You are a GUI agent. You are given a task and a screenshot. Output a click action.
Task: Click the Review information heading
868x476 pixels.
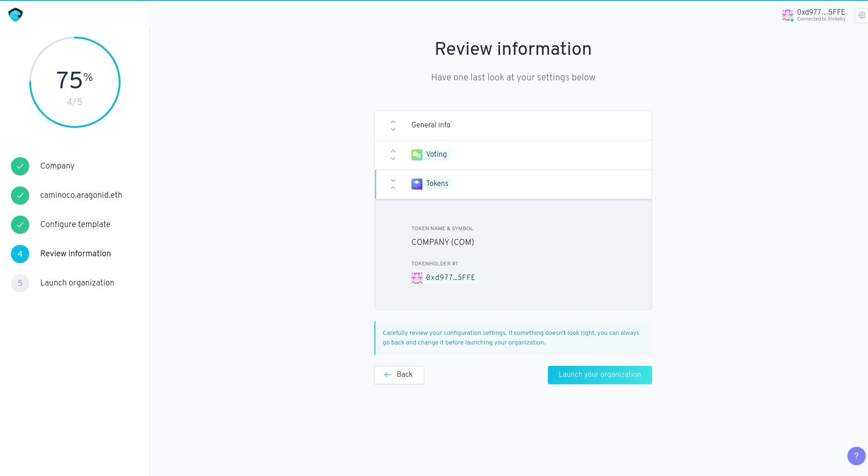[513, 49]
